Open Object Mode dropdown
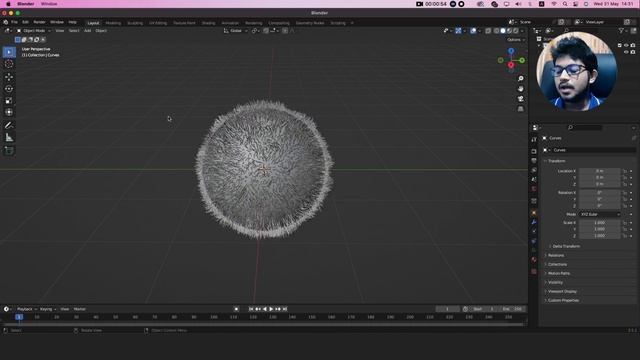This screenshot has height=360, width=640. coord(34,31)
